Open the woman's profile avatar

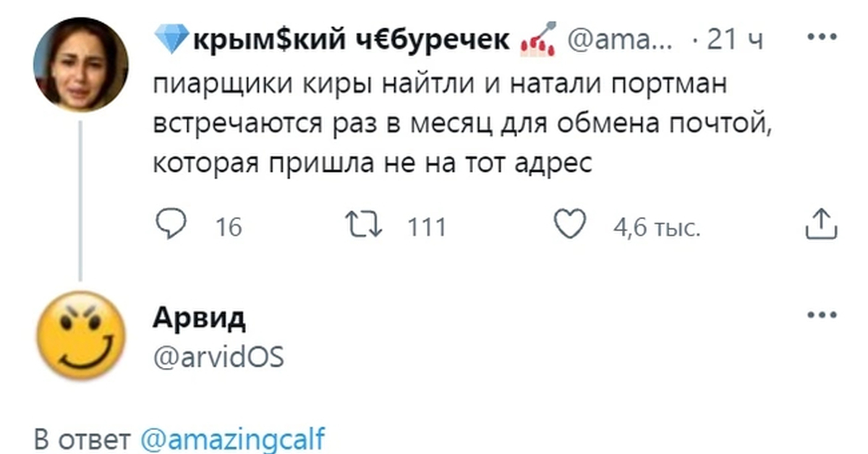(80, 64)
